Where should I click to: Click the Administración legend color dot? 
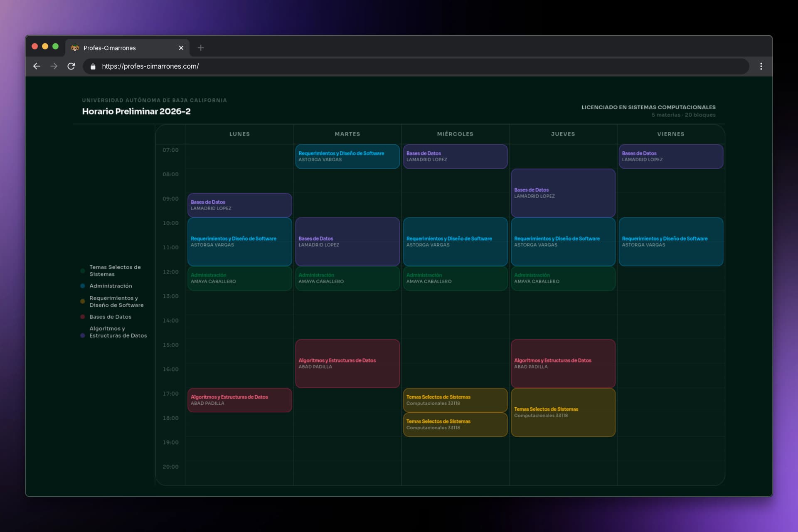tap(83, 286)
